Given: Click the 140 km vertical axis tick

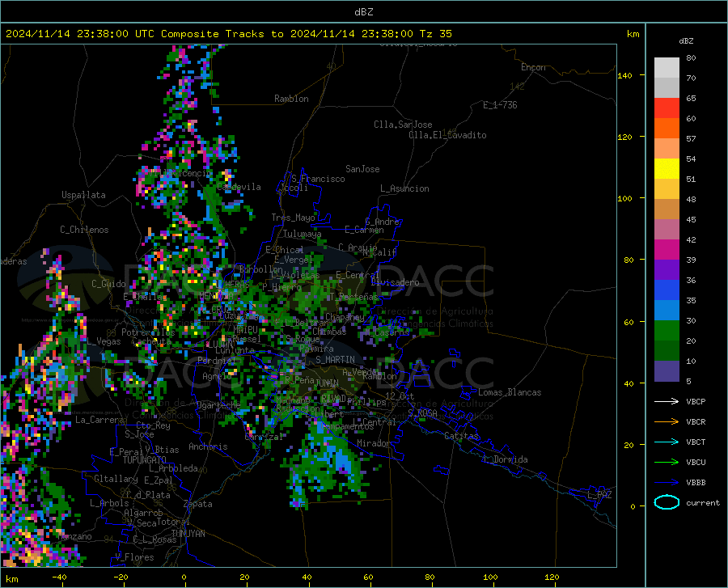Looking at the screenshot, I should [x=624, y=75].
